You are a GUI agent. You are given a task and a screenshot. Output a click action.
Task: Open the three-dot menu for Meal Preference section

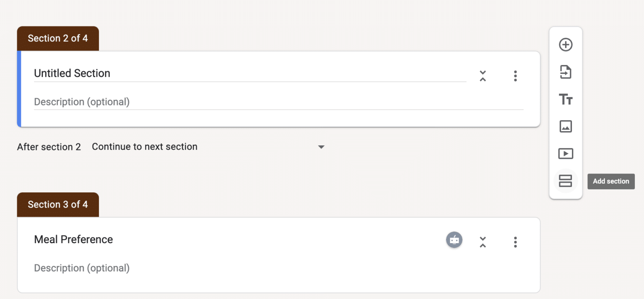pyautogui.click(x=515, y=242)
